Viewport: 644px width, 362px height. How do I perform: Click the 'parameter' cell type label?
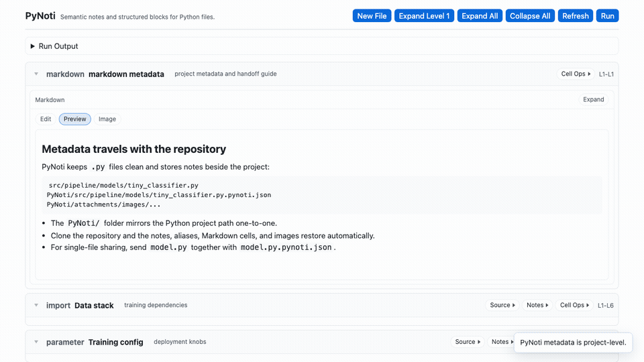click(x=65, y=343)
